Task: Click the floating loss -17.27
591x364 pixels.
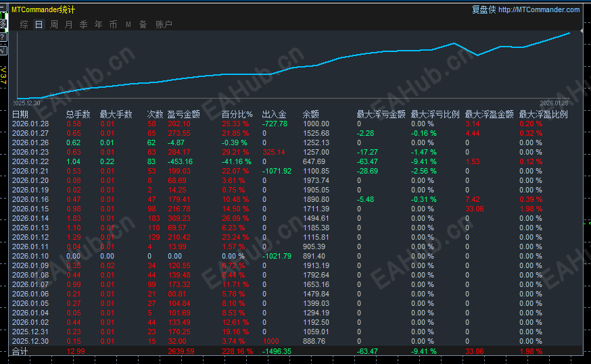Action: (367, 152)
